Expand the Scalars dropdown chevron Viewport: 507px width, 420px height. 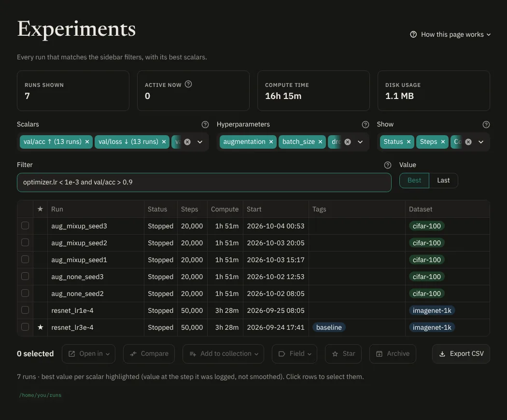click(x=200, y=142)
